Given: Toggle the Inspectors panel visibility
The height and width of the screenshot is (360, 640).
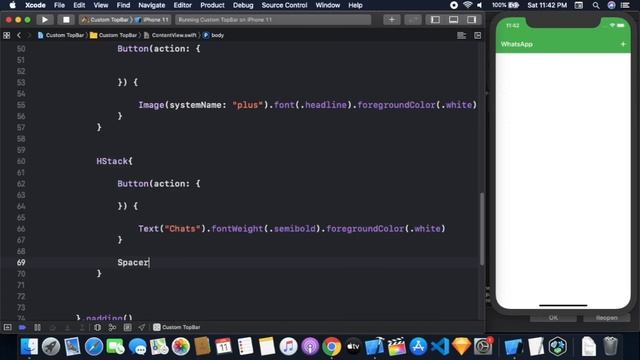Looking at the screenshot, I should 471,20.
